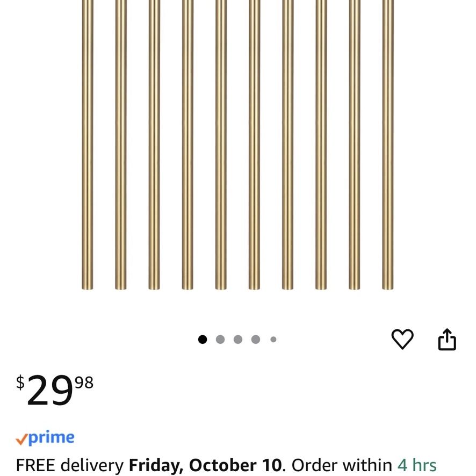Tap the third gold rod in the image
This screenshot has height=476, width=476.
coord(154,145)
